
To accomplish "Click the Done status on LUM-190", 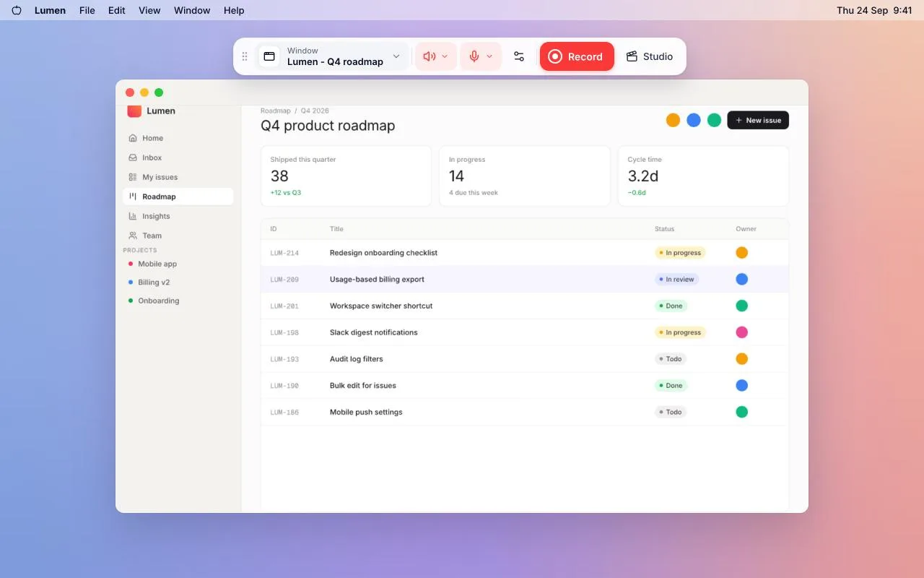I will (671, 386).
